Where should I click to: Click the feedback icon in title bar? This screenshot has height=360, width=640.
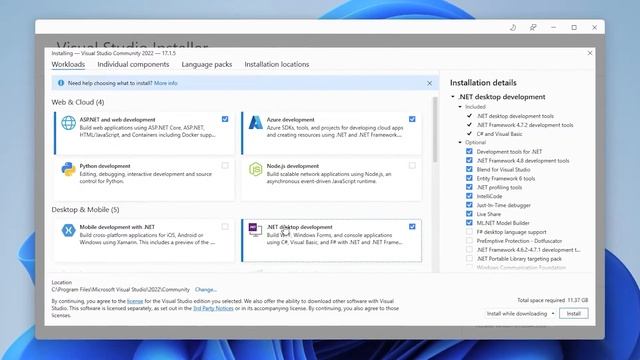coord(533,27)
